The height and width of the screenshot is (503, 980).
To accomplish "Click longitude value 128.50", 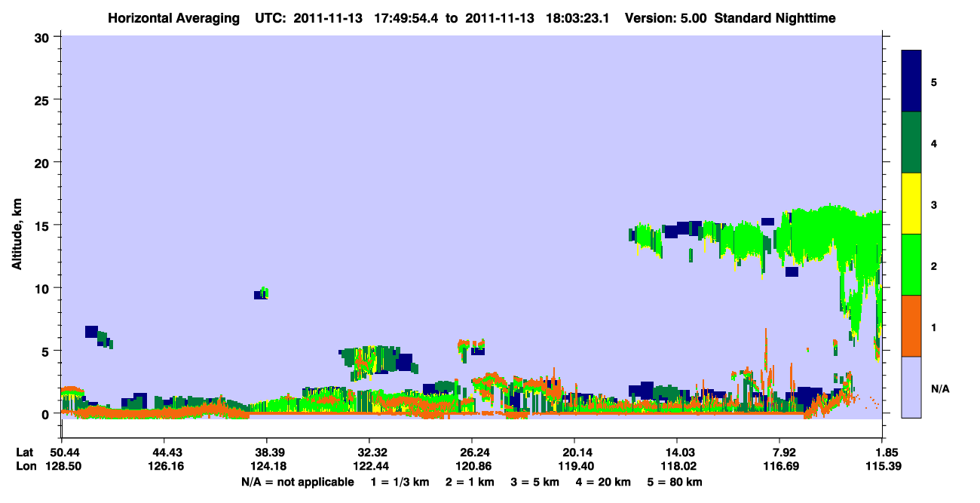I will click(62, 467).
